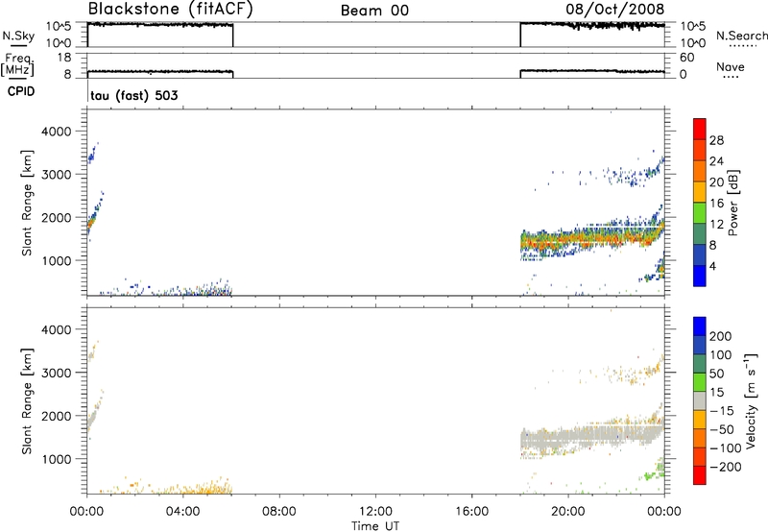
Task: Click the "1000" tick on velocity panel
Action: point(57,459)
